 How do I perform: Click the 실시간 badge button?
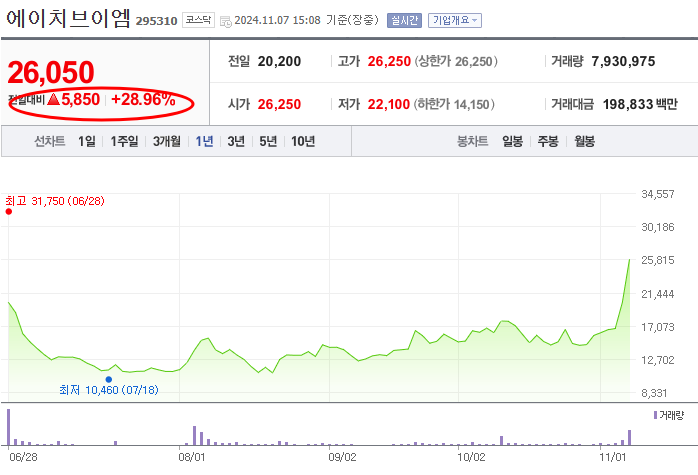tap(404, 20)
